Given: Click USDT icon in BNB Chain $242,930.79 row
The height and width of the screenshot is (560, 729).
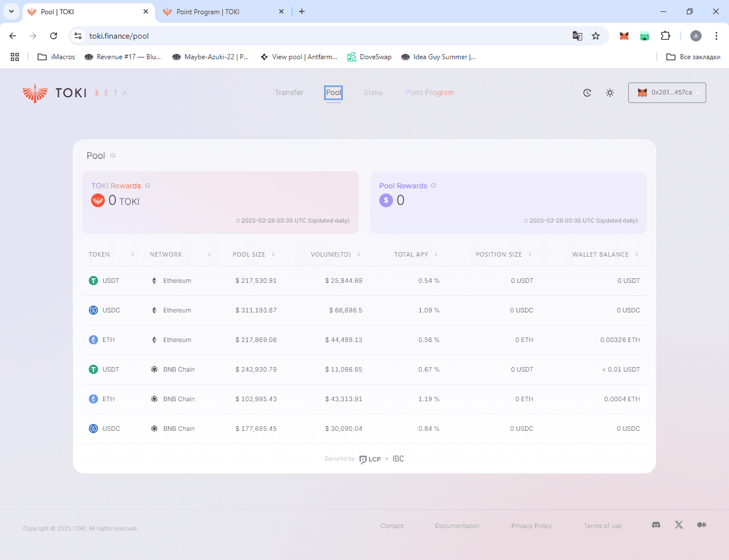Looking at the screenshot, I should click(93, 369).
